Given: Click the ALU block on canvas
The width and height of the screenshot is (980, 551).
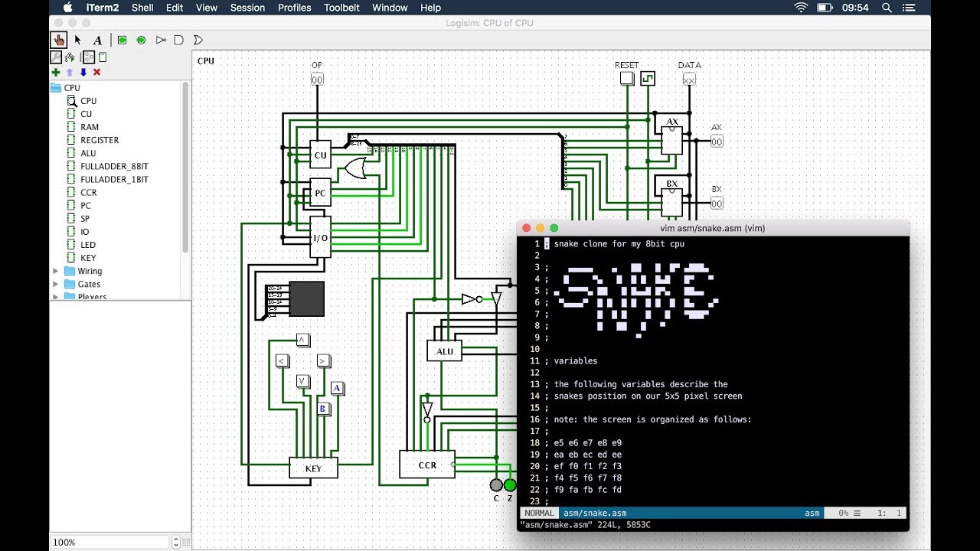Looking at the screenshot, I should [x=445, y=351].
